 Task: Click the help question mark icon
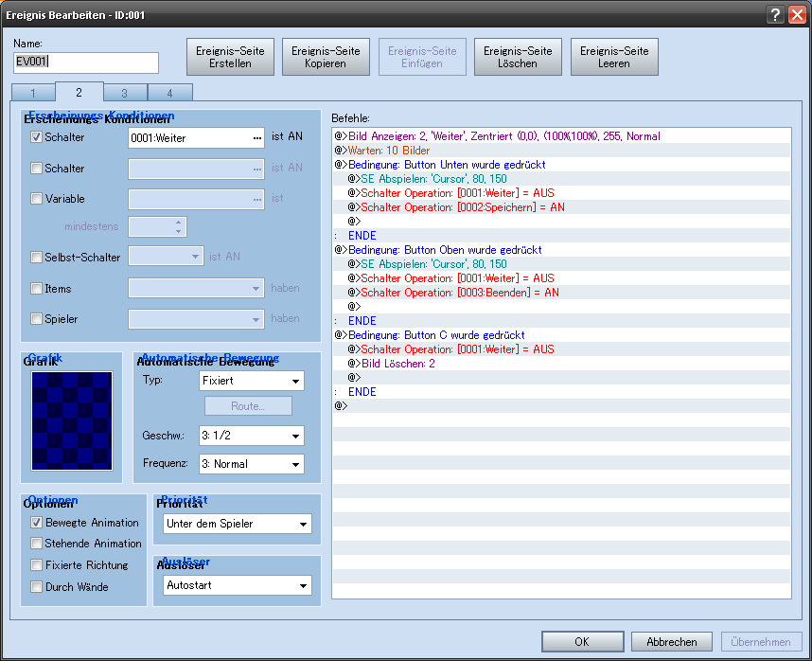coord(775,14)
